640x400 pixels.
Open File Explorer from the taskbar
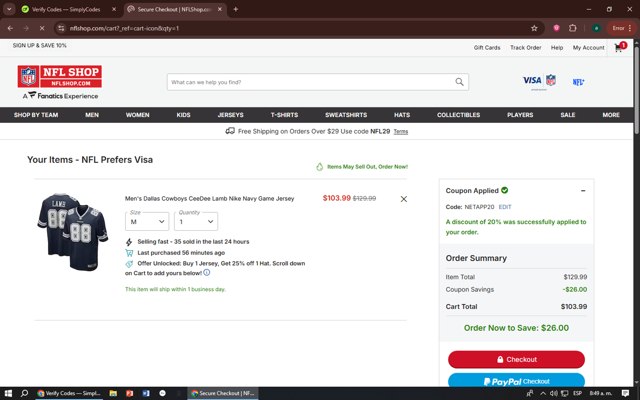(113, 393)
